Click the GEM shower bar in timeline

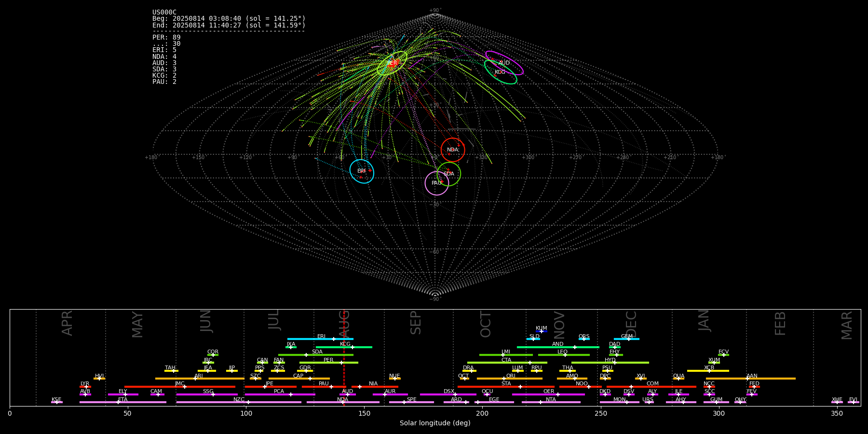tap(626, 339)
